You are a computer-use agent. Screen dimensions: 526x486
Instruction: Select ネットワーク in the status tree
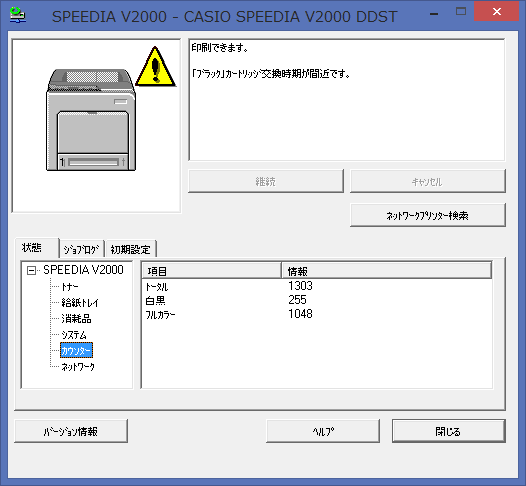coord(78,367)
